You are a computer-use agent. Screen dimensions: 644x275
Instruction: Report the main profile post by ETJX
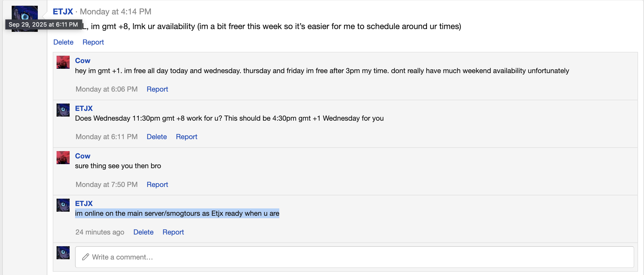(93, 42)
